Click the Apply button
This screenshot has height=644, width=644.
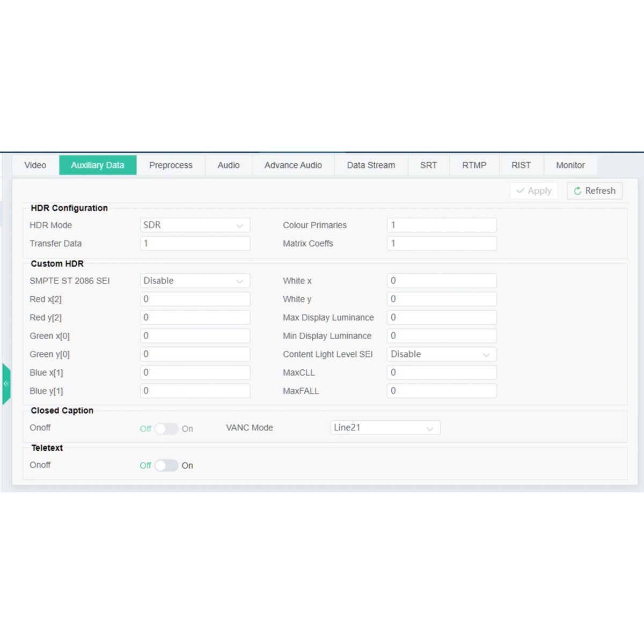click(x=533, y=191)
